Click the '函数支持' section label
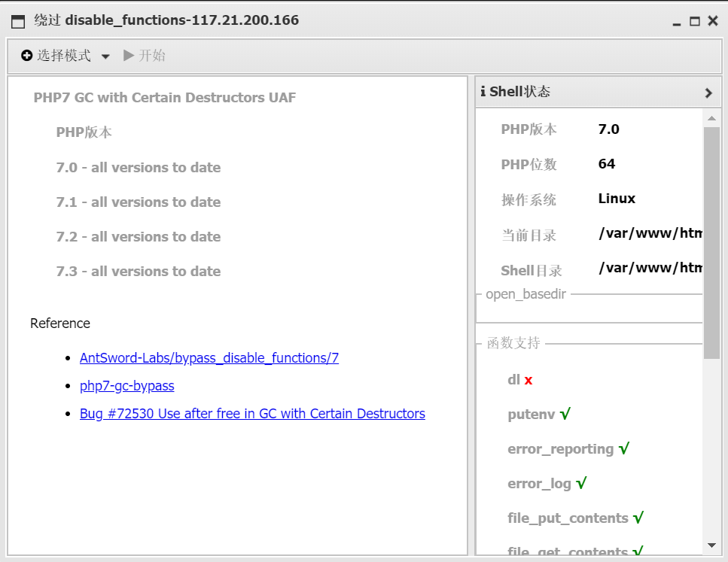This screenshot has height=562, width=728. click(513, 343)
